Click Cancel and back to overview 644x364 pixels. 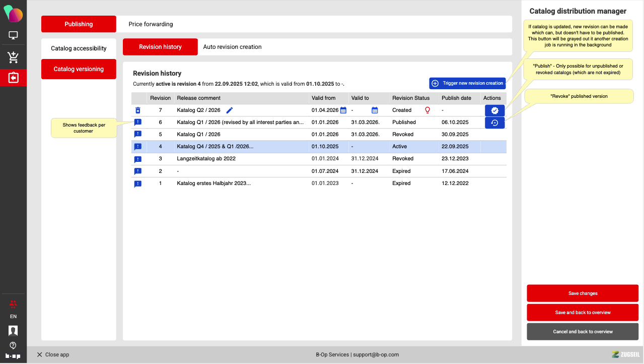[583, 332]
